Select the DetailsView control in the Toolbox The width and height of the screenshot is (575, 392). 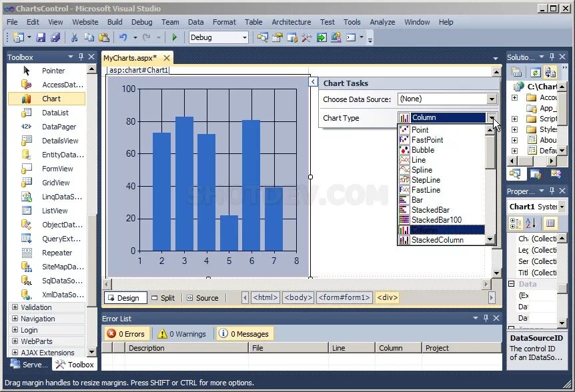(47, 141)
